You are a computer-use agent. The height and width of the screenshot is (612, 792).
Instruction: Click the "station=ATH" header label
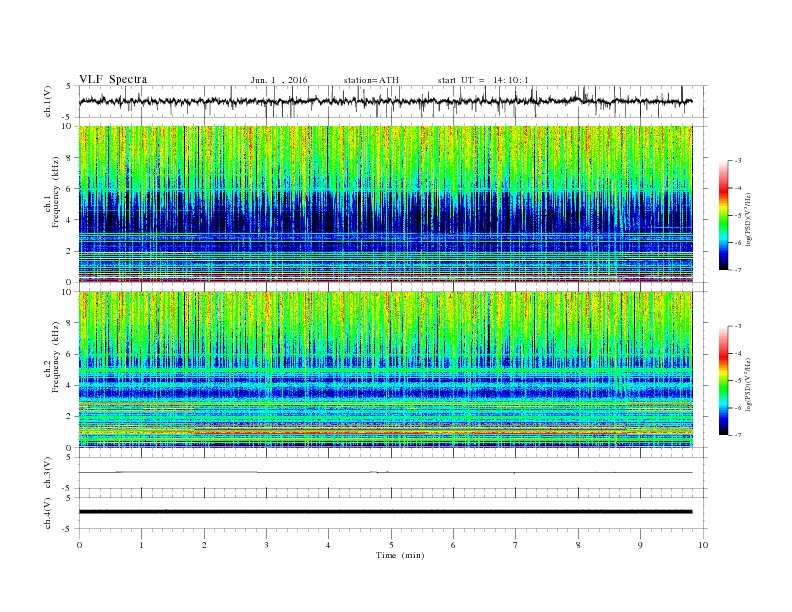point(371,80)
